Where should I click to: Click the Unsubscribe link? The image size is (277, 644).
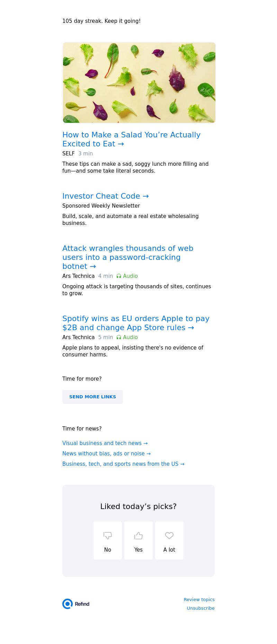[200, 608]
